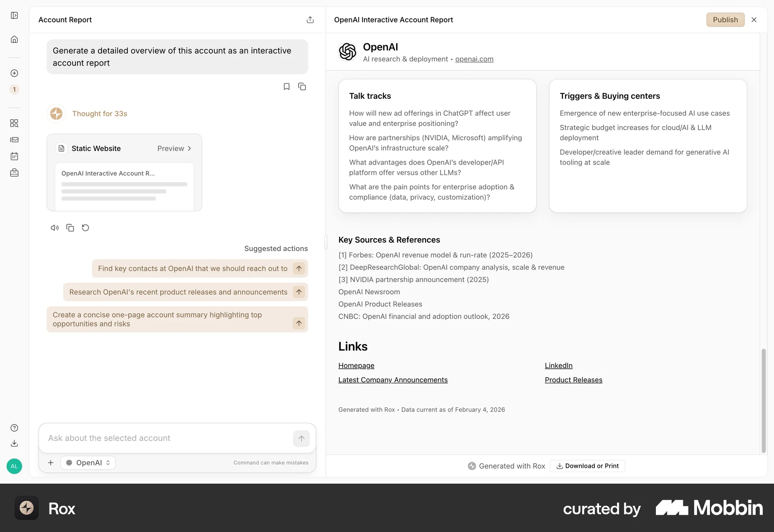Read the response aloud with the speaker icon
The image size is (774, 532).
pyautogui.click(x=54, y=228)
